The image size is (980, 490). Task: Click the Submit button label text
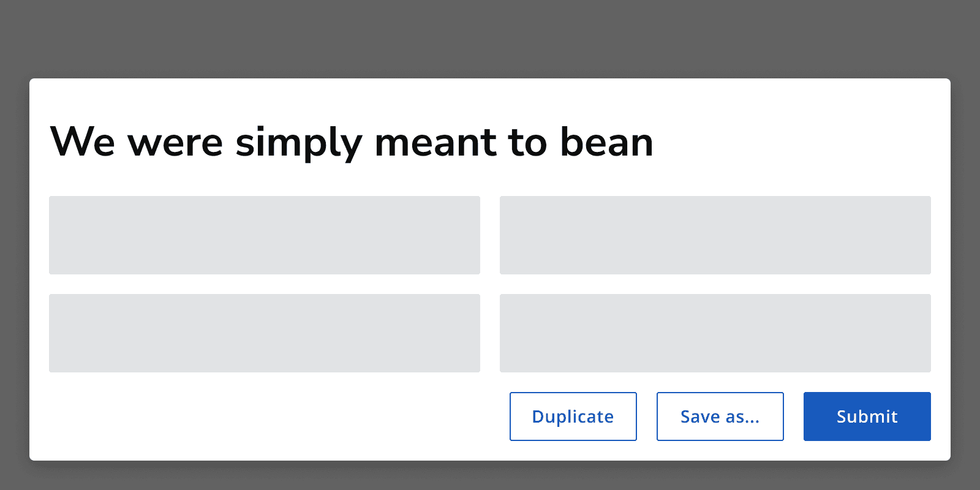click(867, 416)
